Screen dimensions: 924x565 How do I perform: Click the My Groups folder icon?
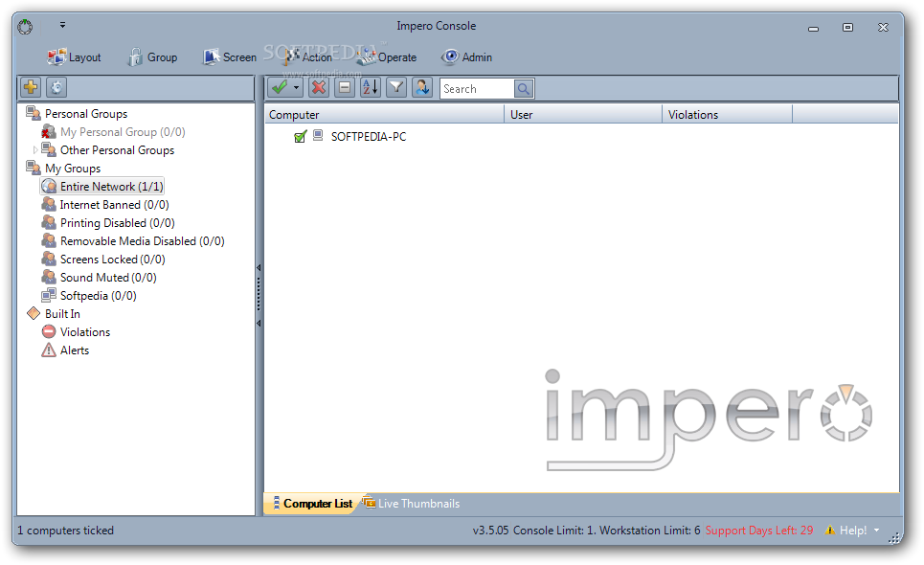point(34,168)
